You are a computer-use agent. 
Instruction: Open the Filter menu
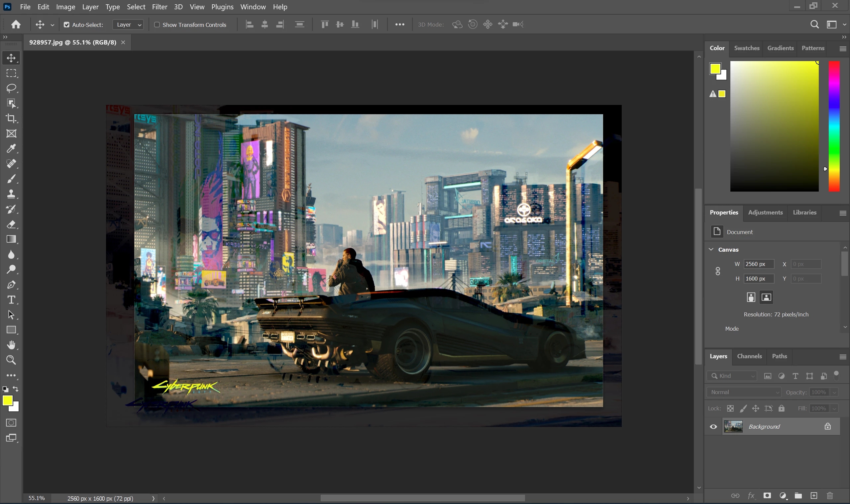(159, 7)
